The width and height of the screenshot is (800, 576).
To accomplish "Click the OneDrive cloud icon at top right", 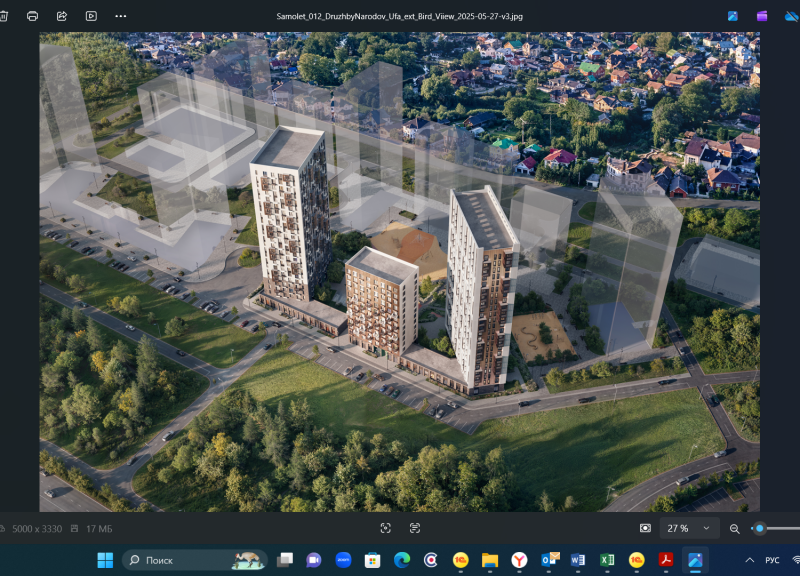I will (x=790, y=16).
